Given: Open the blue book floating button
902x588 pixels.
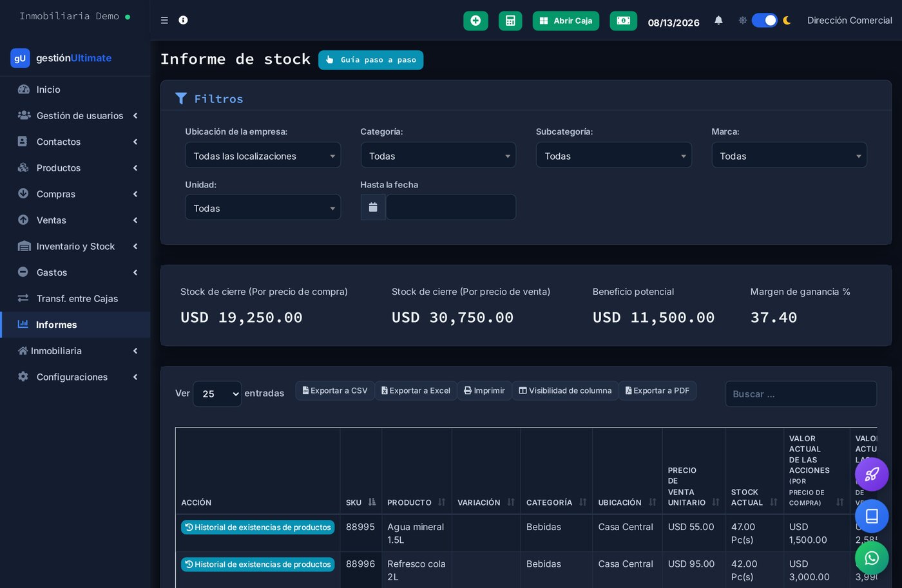Looking at the screenshot, I should (872, 516).
